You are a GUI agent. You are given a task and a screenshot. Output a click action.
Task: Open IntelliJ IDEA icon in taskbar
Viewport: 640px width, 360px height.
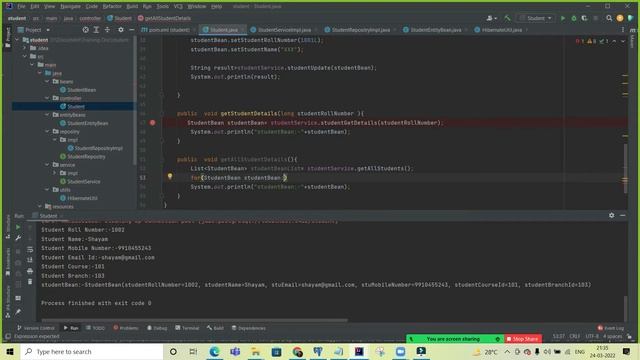coord(359,351)
